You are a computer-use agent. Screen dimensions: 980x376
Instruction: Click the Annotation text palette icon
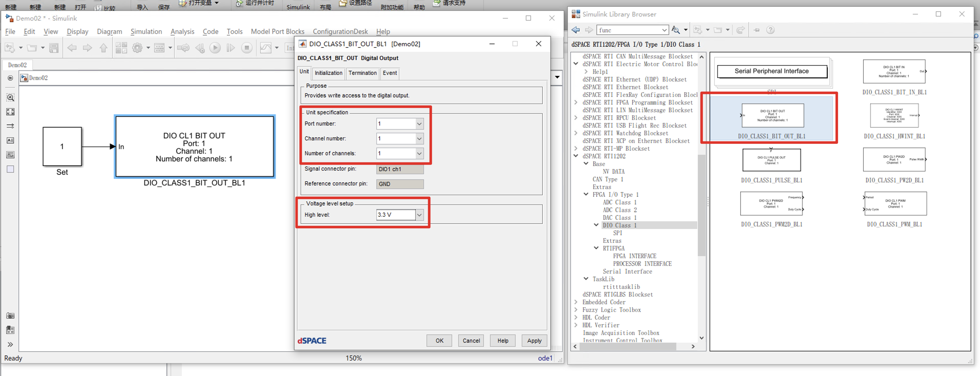(x=10, y=140)
